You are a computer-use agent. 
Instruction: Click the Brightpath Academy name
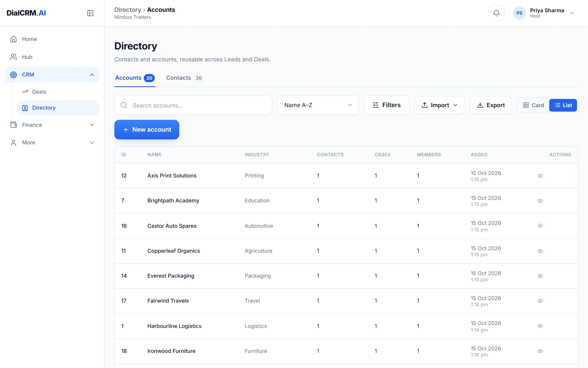173,201
